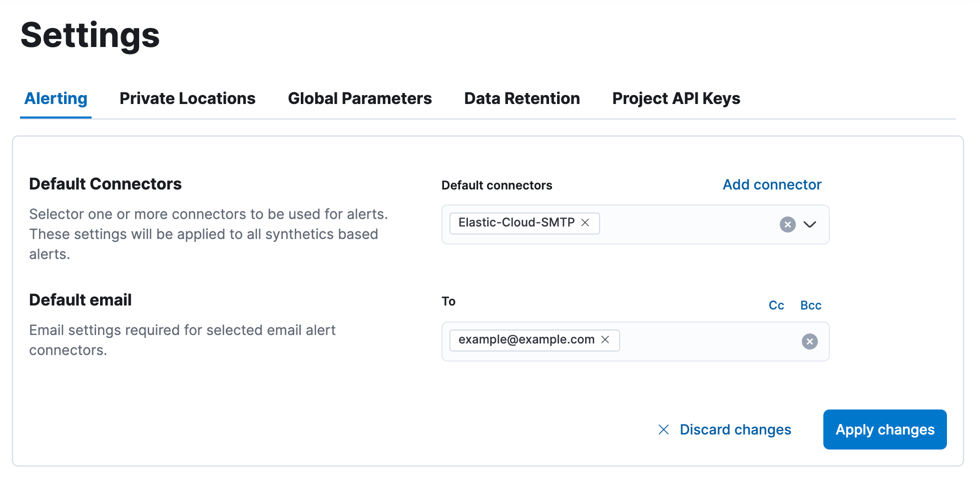
Task: Clear all selected default connectors
Action: click(787, 224)
